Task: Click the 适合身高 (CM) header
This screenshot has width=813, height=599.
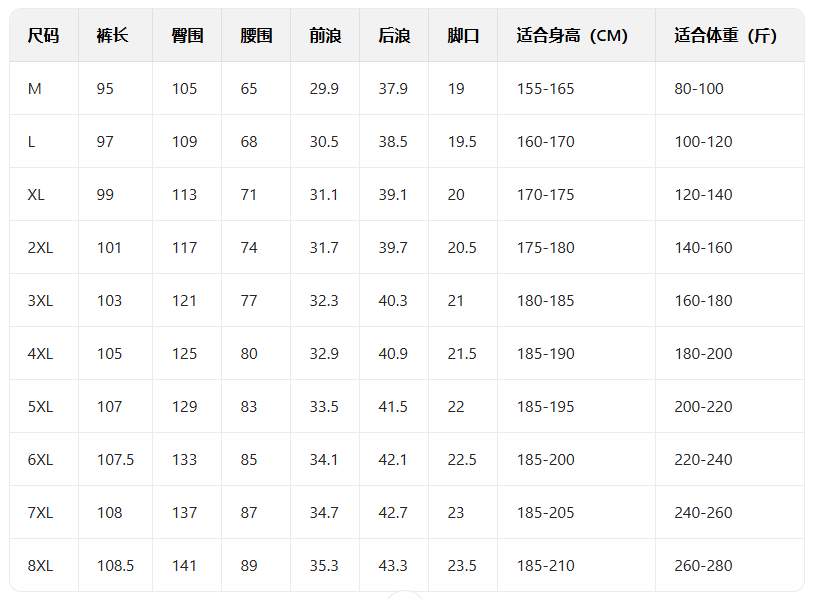Action: (x=572, y=36)
